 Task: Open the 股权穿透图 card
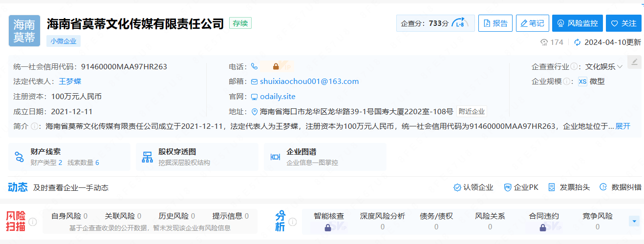click(x=197, y=157)
